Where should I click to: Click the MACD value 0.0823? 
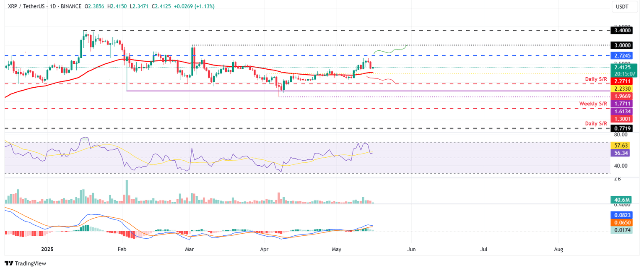coord(622,215)
